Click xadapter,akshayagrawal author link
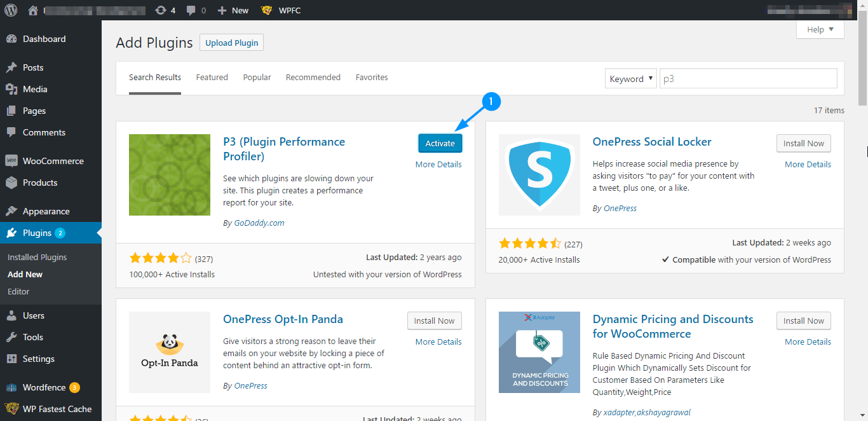 tap(647, 412)
